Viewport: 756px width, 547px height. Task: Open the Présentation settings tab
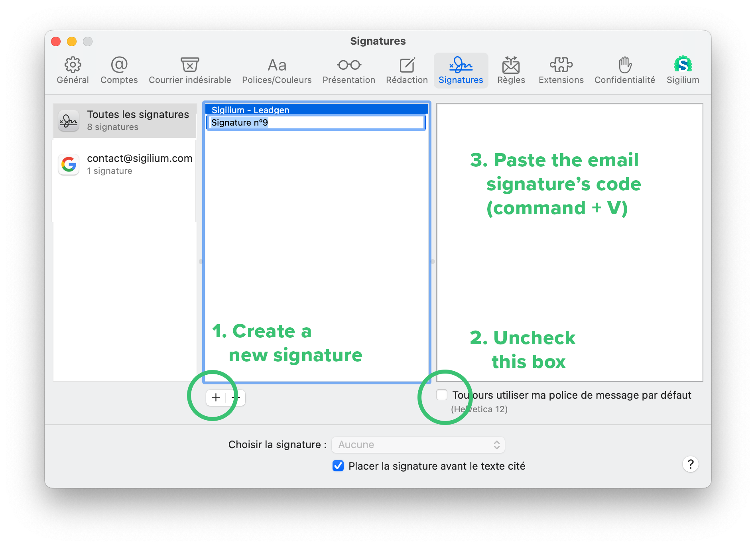[x=349, y=71]
